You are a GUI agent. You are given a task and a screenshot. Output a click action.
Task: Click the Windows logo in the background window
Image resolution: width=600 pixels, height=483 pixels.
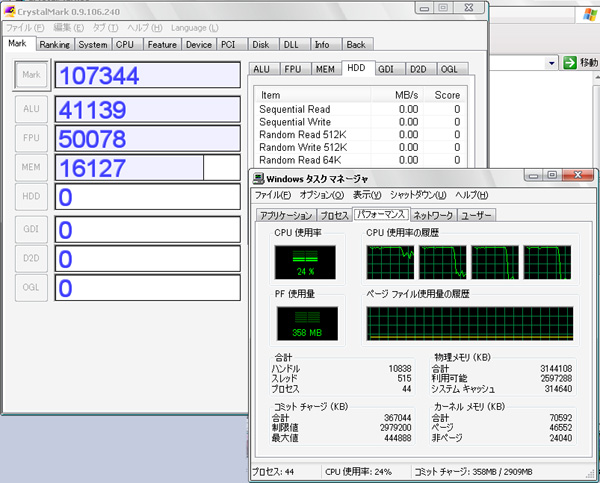coord(590,15)
